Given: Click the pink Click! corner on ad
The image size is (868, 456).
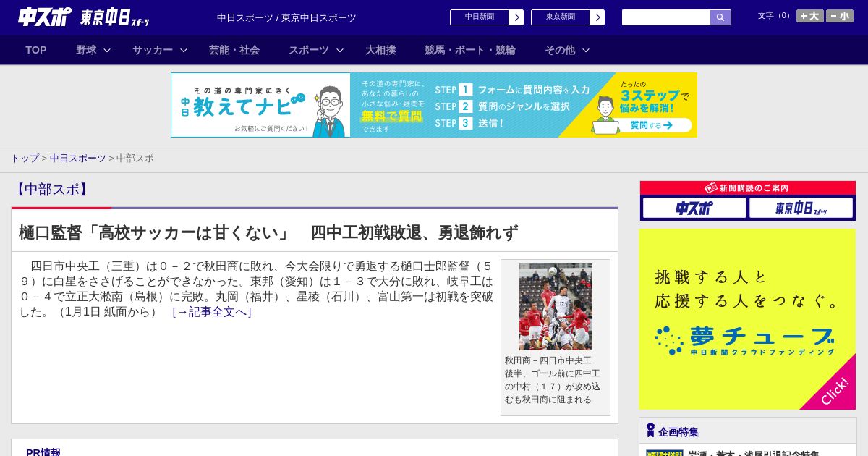Looking at the screenshot, I should point(835,389).
